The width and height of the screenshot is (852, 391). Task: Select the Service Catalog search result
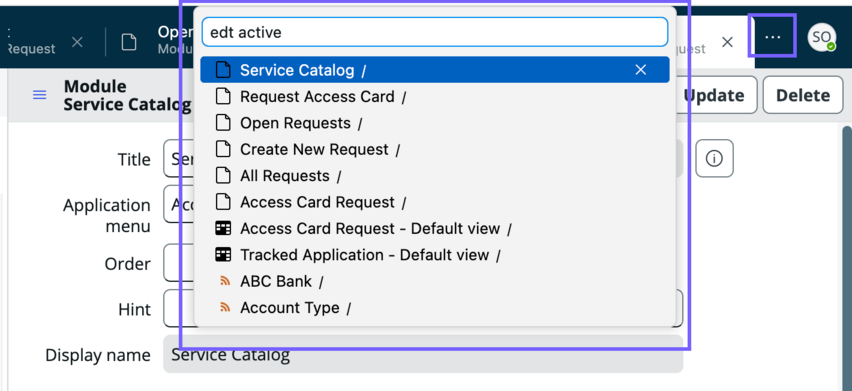(435, 70)
